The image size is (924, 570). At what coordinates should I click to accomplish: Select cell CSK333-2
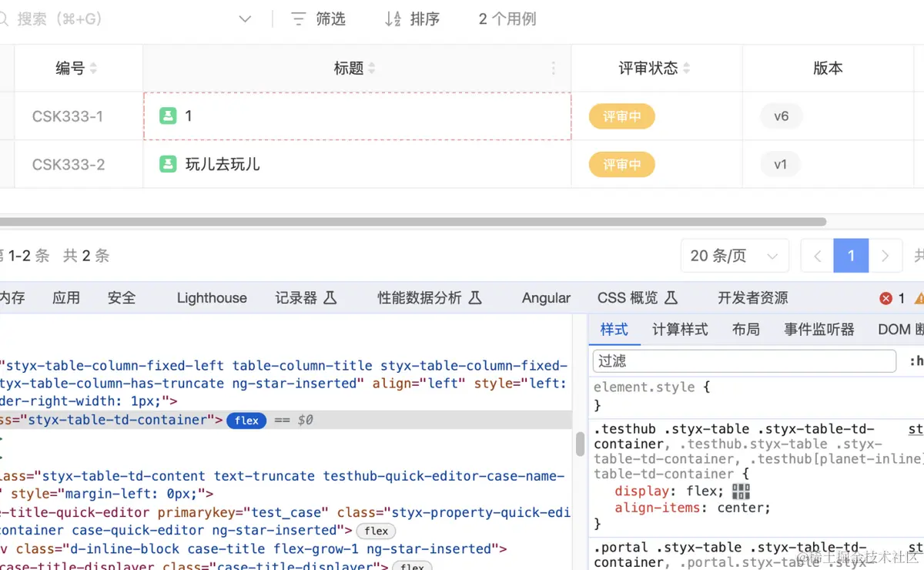click(69, 164)
